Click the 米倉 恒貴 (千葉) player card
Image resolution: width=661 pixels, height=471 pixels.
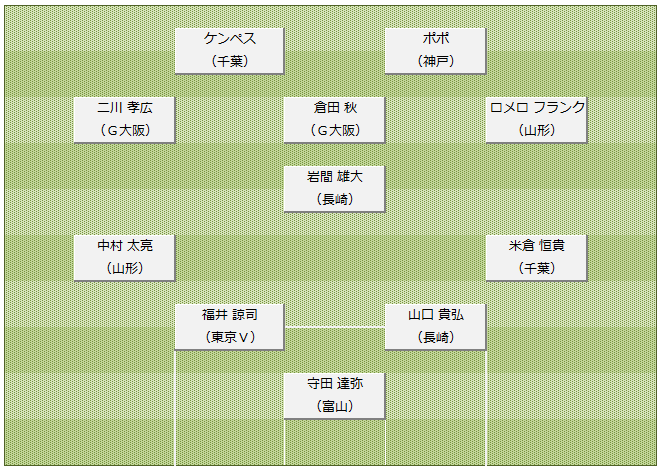tap(536, 258)
